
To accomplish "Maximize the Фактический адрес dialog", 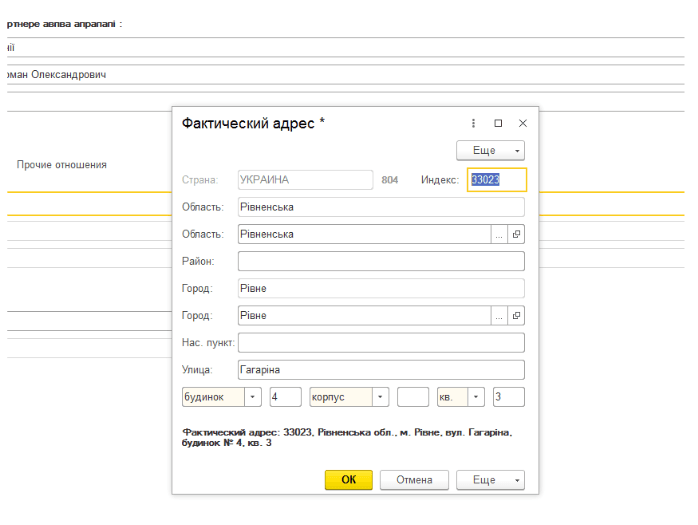I will (498, 123).
